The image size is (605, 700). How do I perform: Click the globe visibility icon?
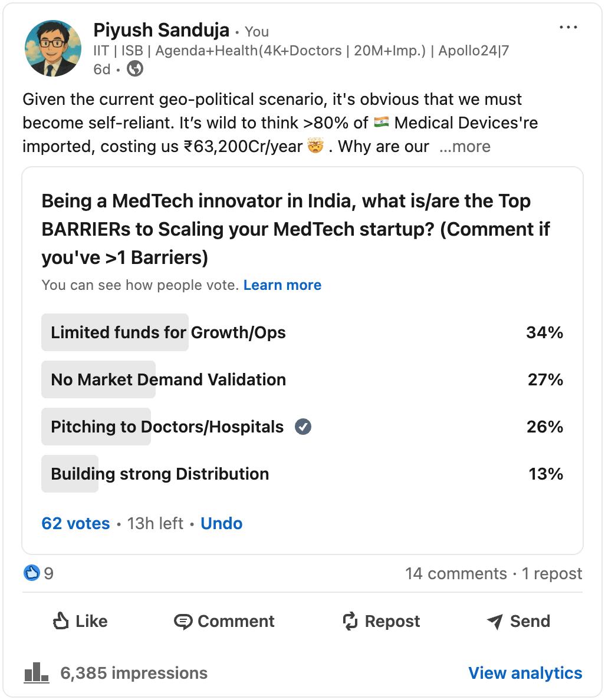(135, 70)
